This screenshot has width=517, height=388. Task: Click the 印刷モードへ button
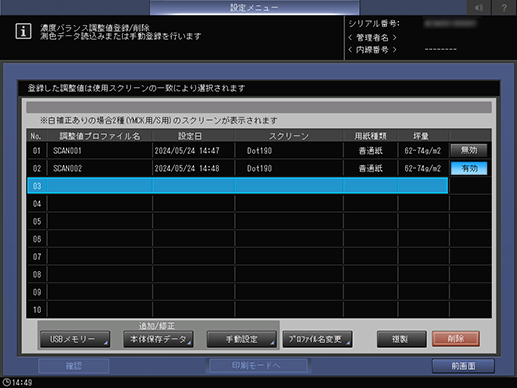point(257,366)
